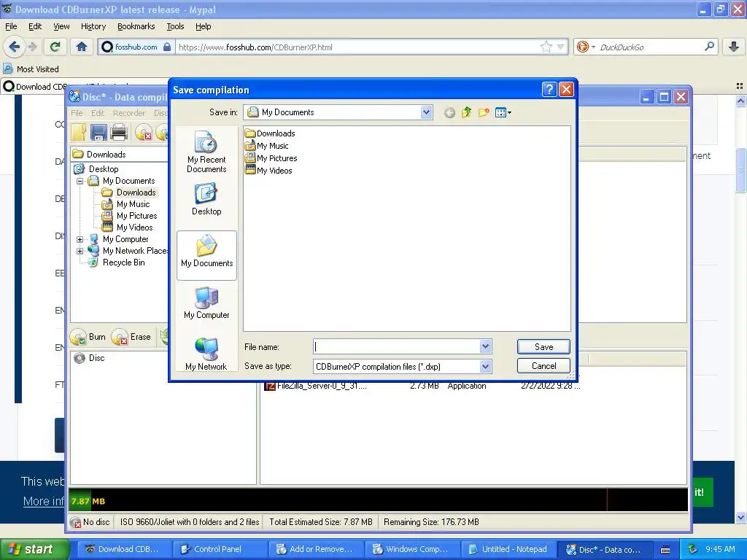Open the browser Tools menu

175,26
